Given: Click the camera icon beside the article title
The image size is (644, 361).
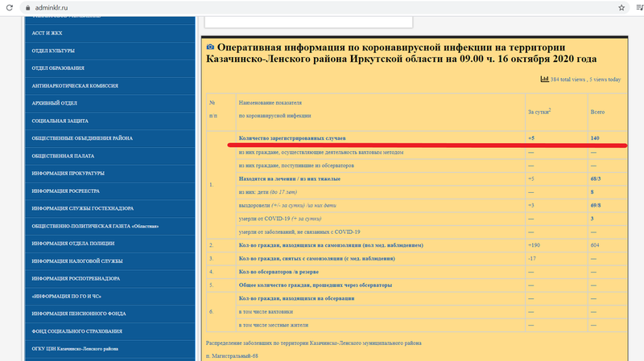Looking at the screenshot, I should pos(210,47).
